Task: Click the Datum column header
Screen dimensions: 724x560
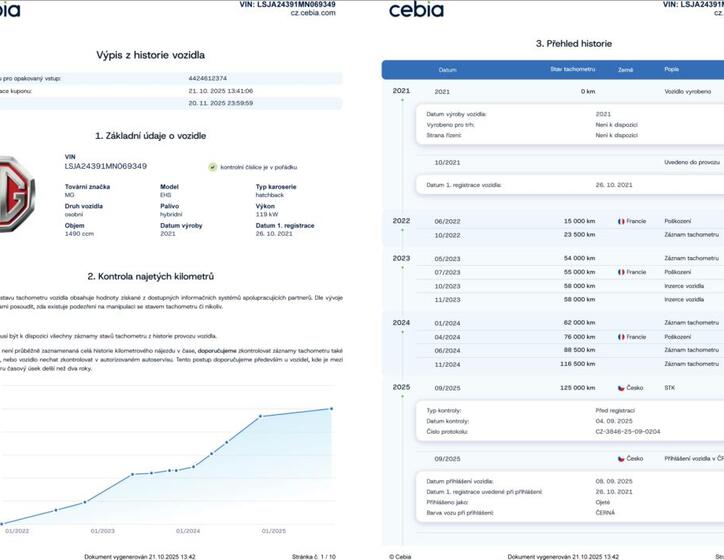Action: (x=447, y=70)
